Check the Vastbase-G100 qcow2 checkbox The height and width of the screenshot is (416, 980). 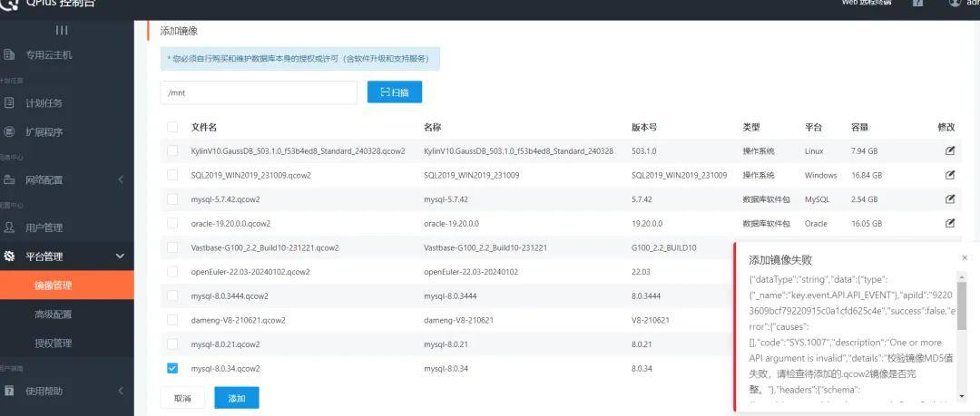pyautogui.click(x=172, y=247)
